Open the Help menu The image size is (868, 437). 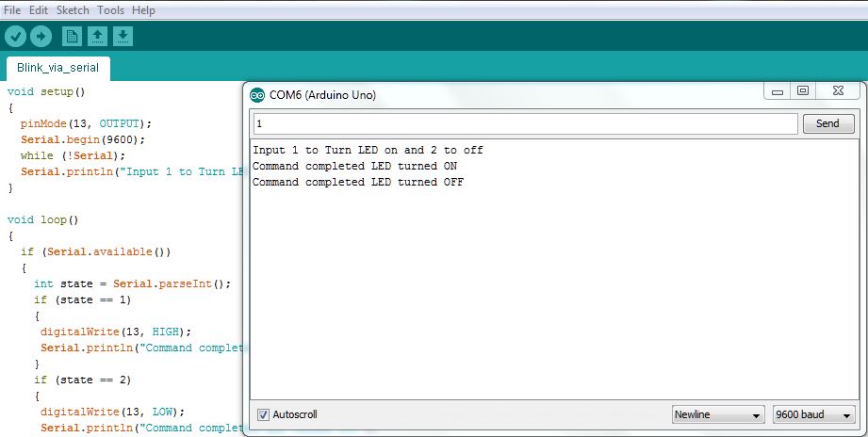click(143, 10)
